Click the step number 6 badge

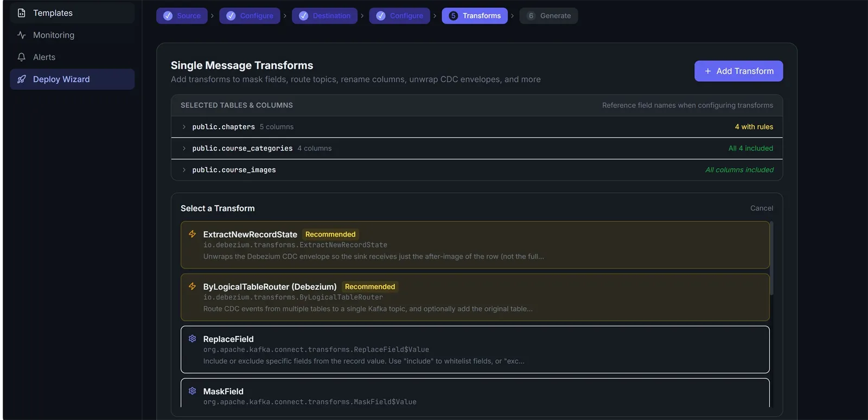point(531,16)
